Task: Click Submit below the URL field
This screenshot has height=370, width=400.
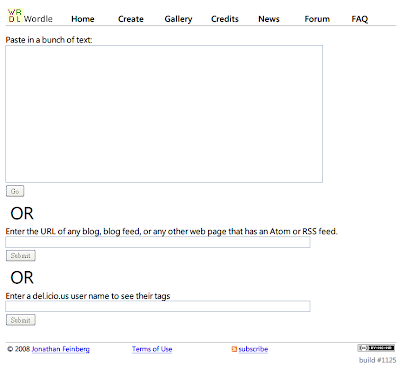Action: [x=21, y=256]
